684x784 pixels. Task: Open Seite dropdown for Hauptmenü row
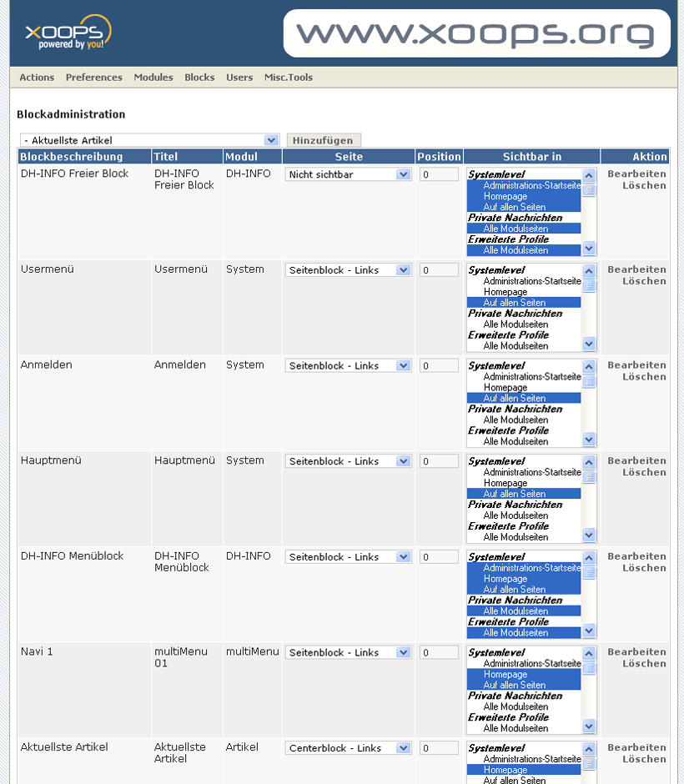click(349, 461)
